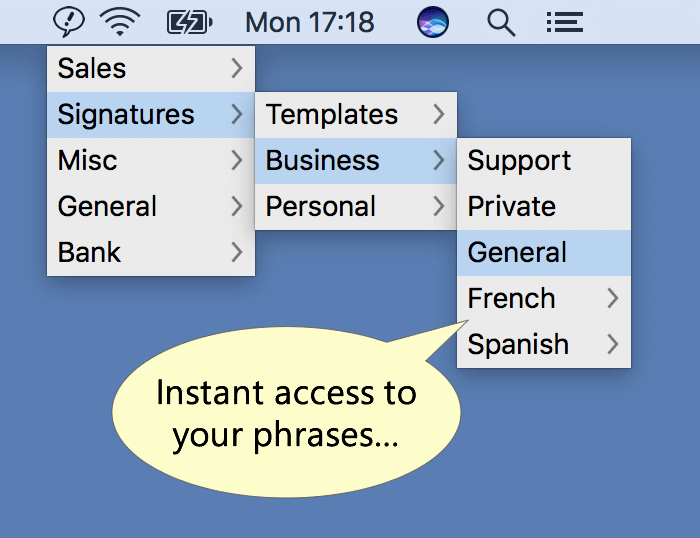
Task: Expand the chevron next to French
Action: coord(613,299)
